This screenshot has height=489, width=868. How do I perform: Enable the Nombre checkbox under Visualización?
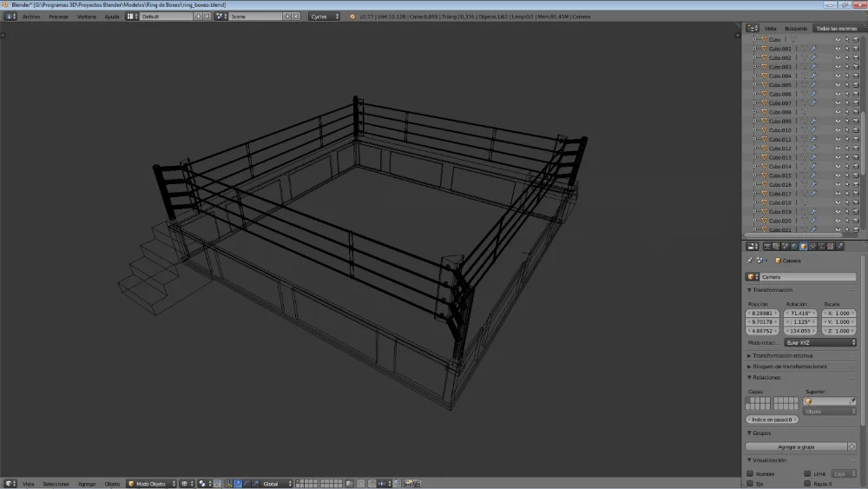pos(751,474)
